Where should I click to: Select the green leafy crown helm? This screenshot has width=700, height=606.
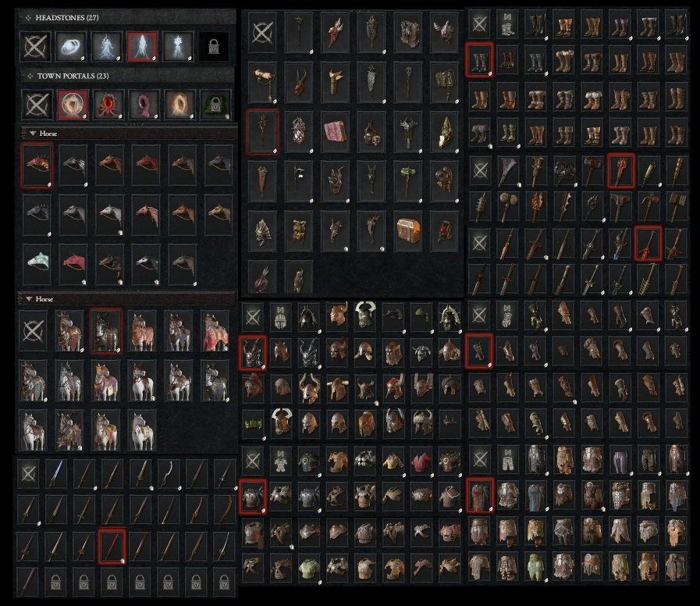tap(254, 422)
